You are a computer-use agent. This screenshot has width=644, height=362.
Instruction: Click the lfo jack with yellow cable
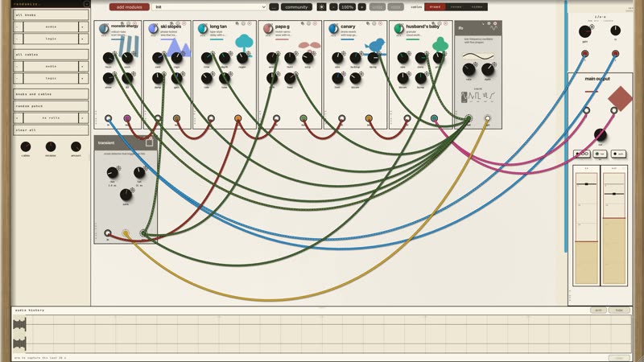click(488, 118)
